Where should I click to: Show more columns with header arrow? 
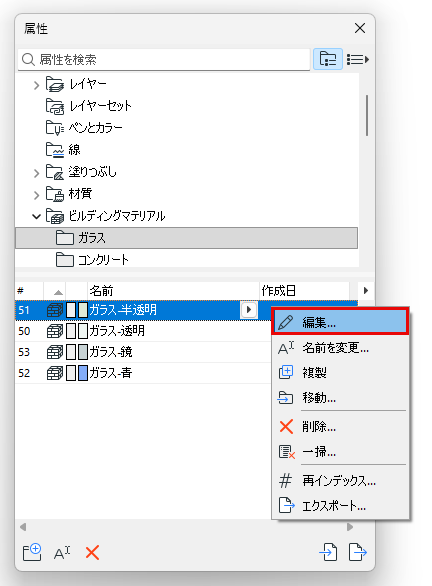tap(366, 290)
